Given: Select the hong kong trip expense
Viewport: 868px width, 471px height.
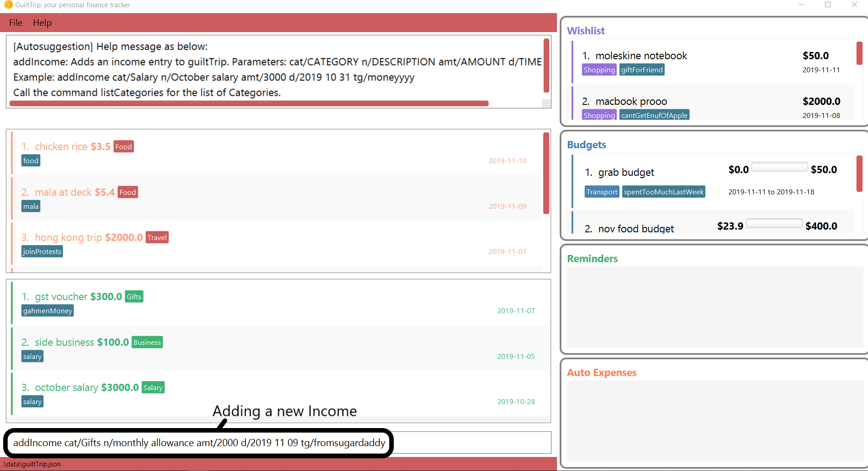Looking at the screenshot, I should coord(276,244).
